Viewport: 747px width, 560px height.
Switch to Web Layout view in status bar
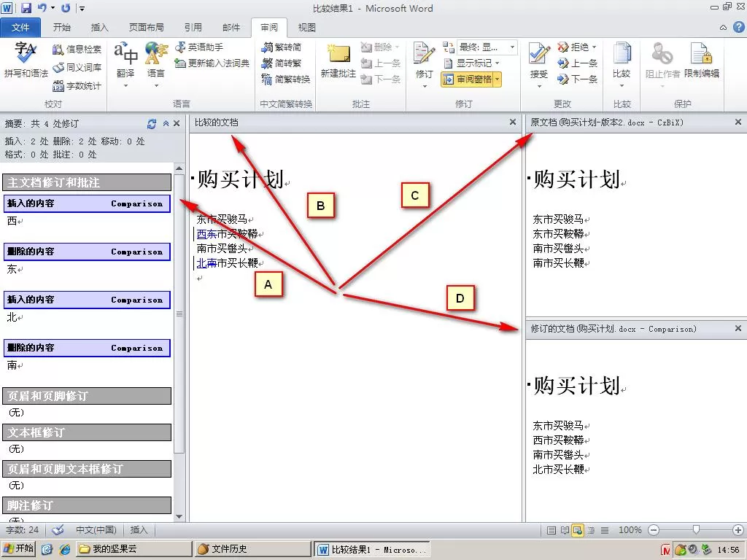tap(578, 530)
